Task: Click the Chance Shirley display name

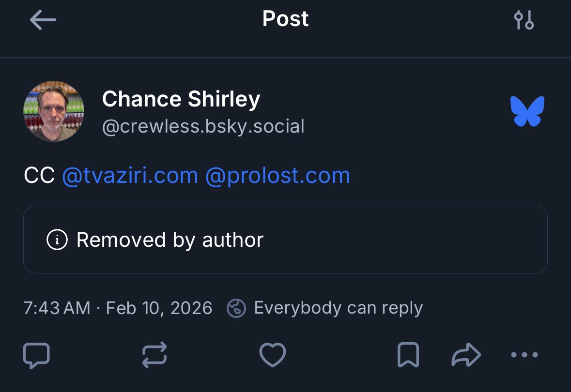Action: pos(181,99)
